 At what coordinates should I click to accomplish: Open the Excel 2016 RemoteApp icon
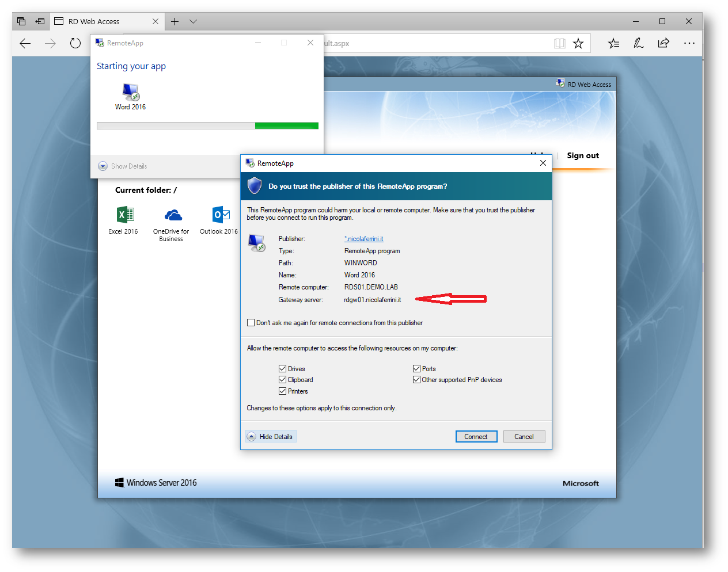pos(125,215)
